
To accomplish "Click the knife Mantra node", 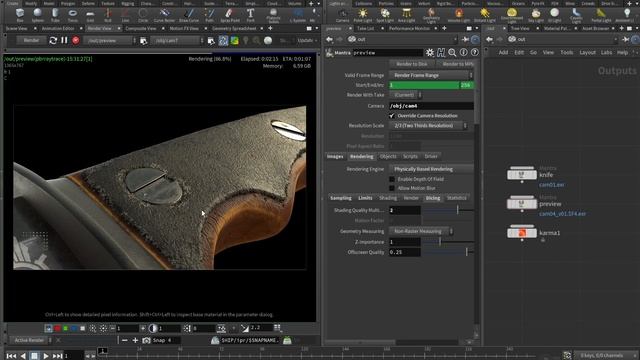I will coord(522,174).
